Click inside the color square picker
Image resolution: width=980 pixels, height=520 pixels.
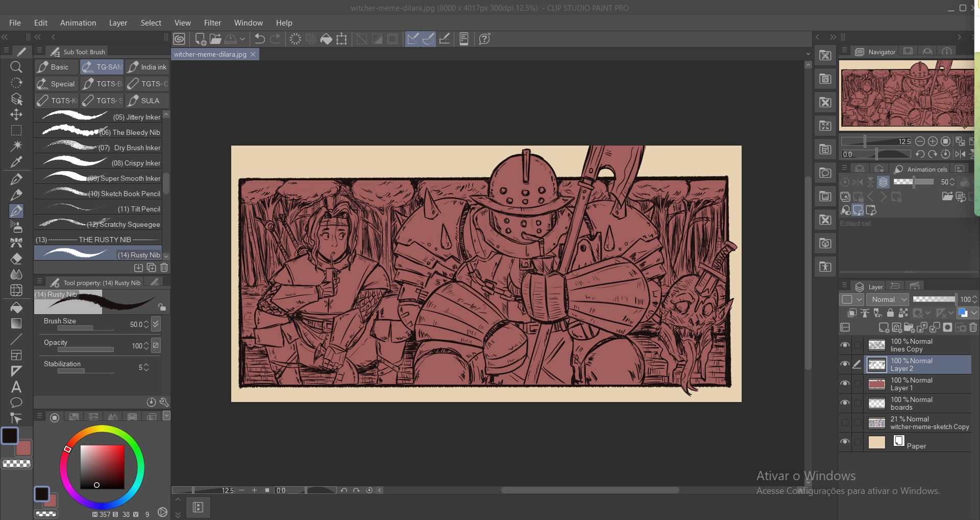tap(102, 467)
